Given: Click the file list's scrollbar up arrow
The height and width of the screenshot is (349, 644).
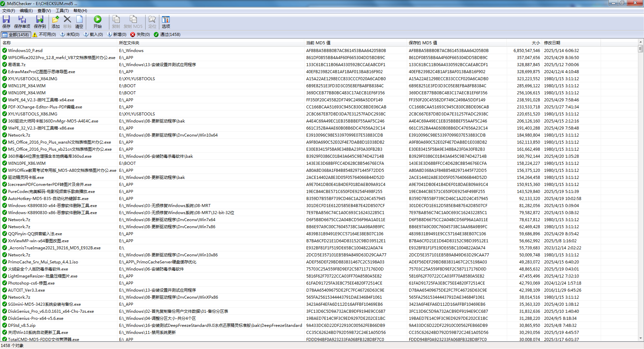Looking at the screenshot, I should [x=641, y=42].
